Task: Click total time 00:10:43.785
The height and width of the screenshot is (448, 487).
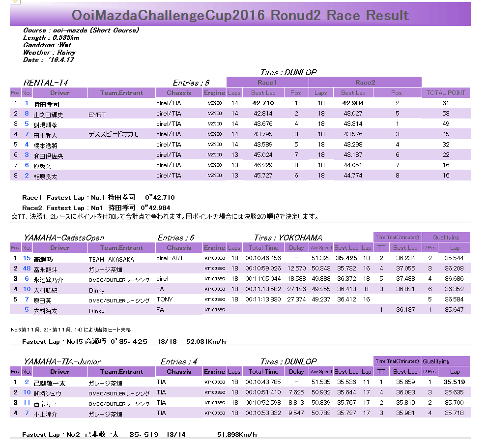Action: coord(263,382)
